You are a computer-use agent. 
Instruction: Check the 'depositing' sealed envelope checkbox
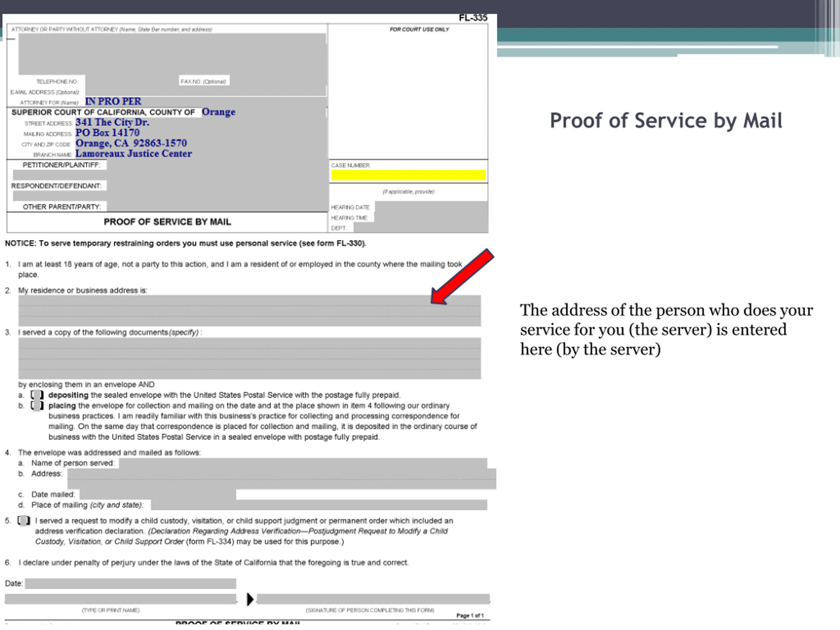(37, 395)
